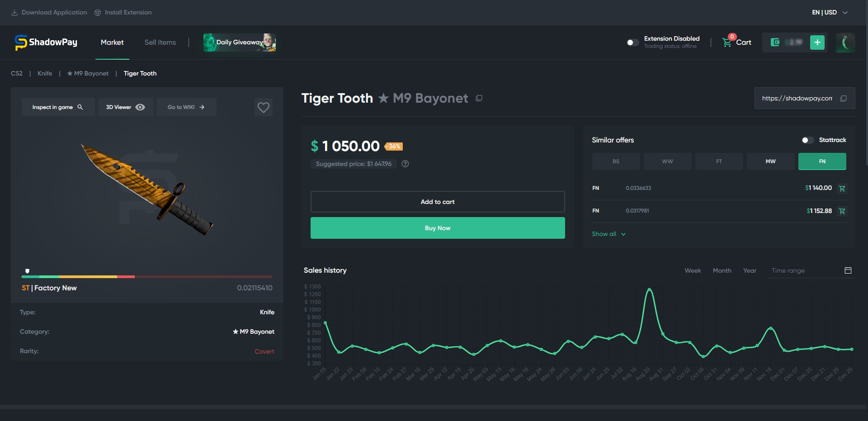Screen dimensions: 868x421
Task: Add the $1 140.00 offer to cart
Action: coord(842,188)
